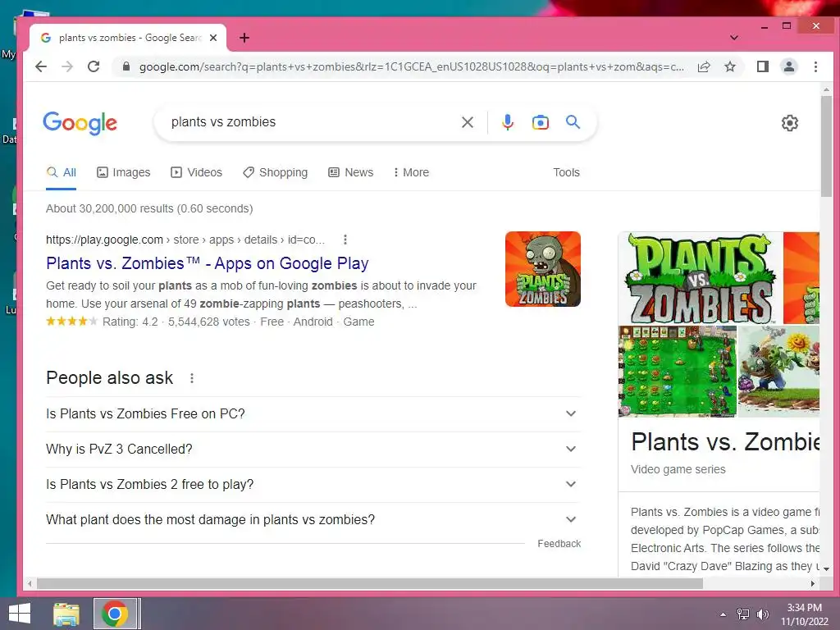840x630 pixels.
Task: Bookmark this page with the star icon
Action: [729, 66]
